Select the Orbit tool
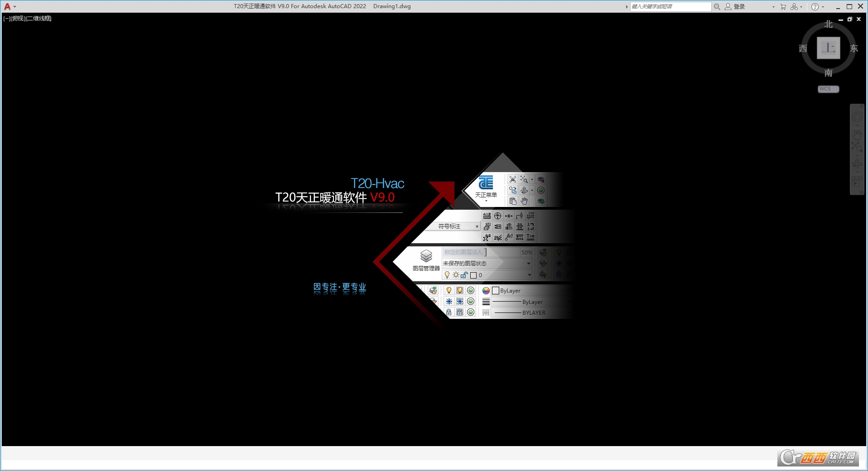The image size is (868, 471). point(857,163)
